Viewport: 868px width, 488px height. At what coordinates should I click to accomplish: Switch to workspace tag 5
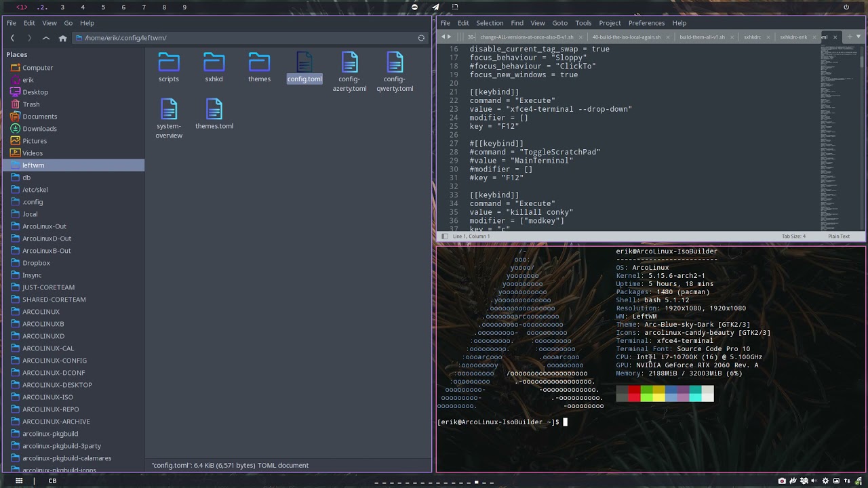click(x=103, y=7)
